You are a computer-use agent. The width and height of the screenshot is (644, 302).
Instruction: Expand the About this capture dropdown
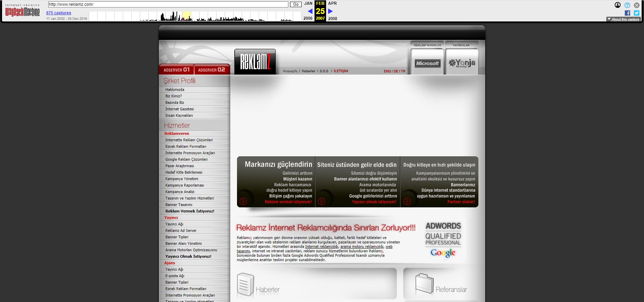(623, 19)
